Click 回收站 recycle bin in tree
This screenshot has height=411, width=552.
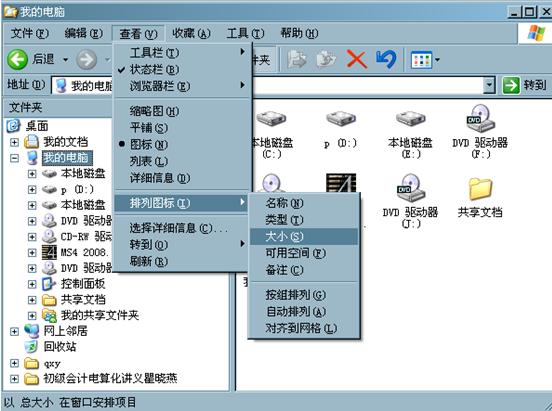pyautogui.click(x=59, y=347)
